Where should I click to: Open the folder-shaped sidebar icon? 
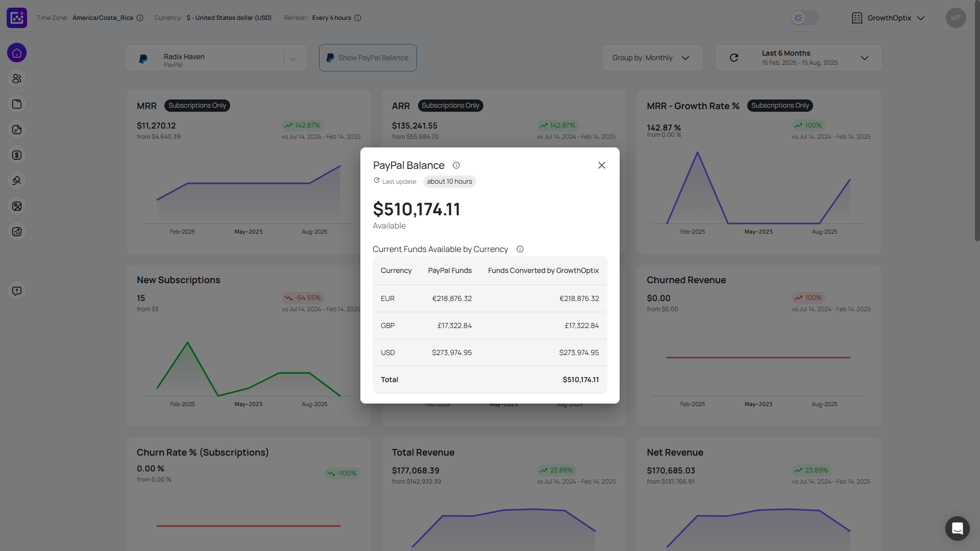pos(17,104)
